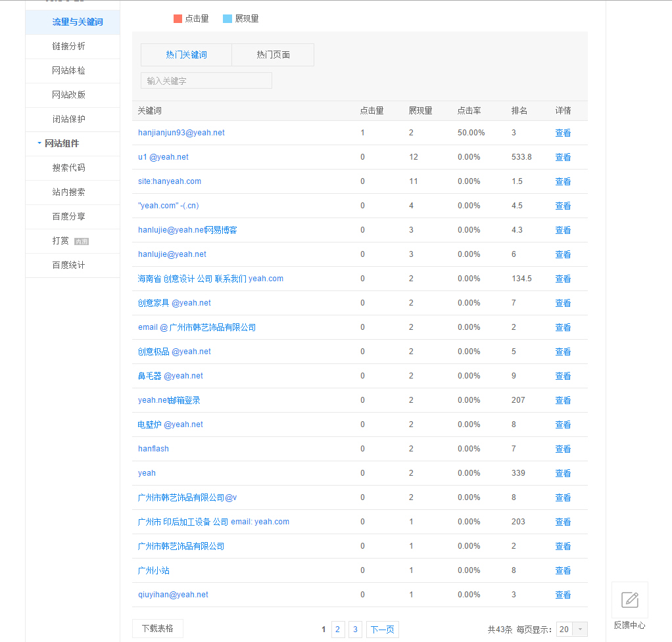Go to page 3 of results
672x642 pixels.
pos(355,629)
